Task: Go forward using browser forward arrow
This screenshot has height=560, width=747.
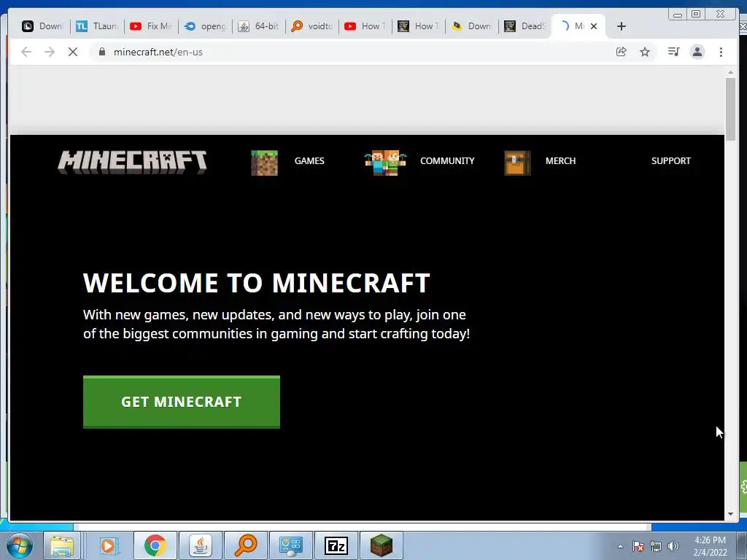Action: coord(50,52)
